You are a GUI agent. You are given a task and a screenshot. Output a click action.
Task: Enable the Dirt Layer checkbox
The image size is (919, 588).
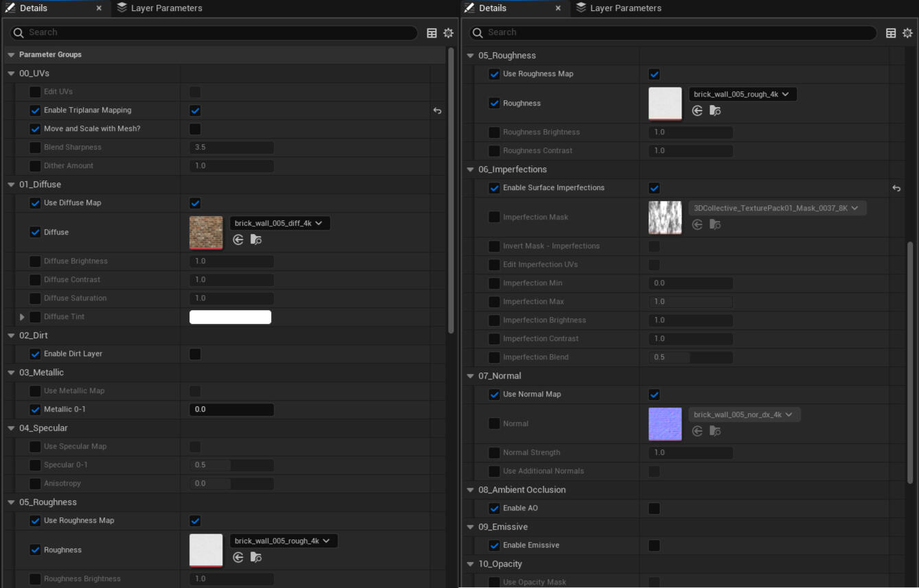pyautogui.click(x=195, y=353)
